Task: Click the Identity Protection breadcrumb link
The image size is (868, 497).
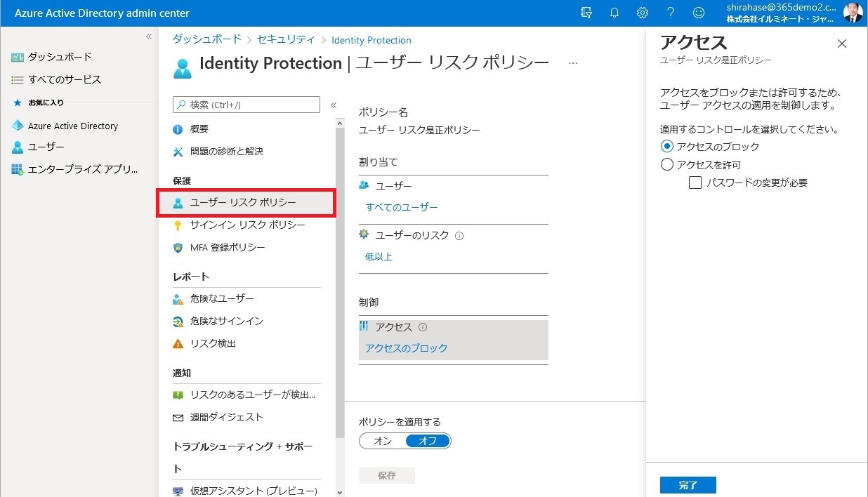Action: pyautogui.click(x=371, y=40)
